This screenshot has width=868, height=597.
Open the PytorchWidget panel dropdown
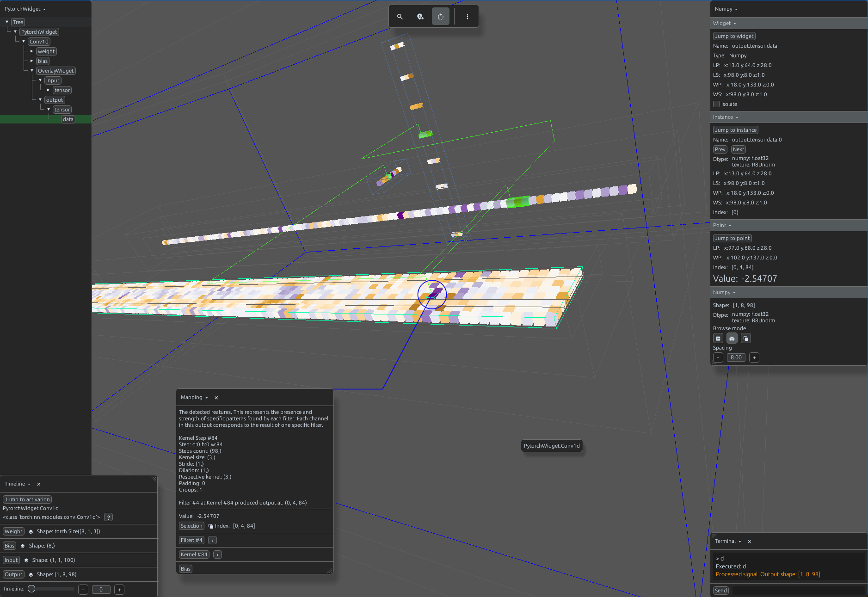pyautogui.click(x=25, y=9)
